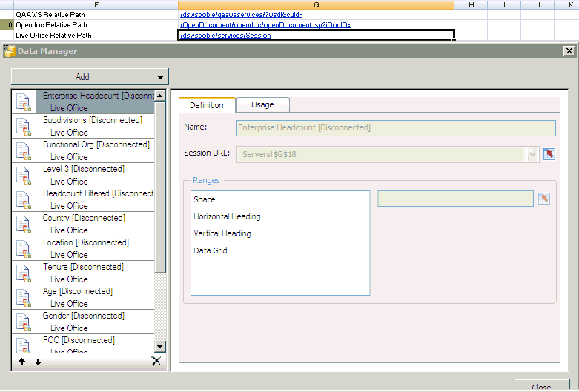Switch to the Definition tab
The height and width of the screenshot is (392, 579).
[x=207, y=105]
